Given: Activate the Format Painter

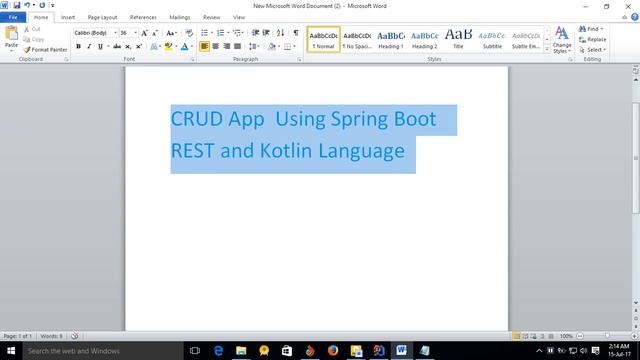Looking at the screenshot, I should [x=45, y=49].
